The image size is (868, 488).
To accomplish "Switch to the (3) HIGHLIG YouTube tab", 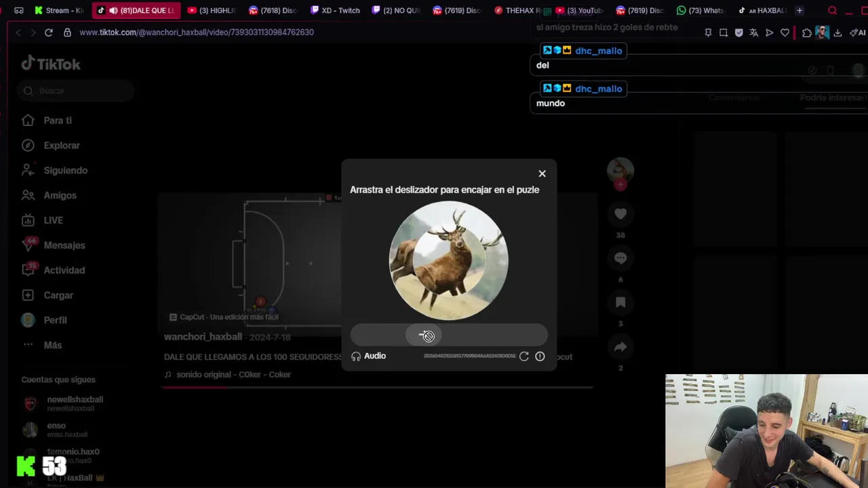I will (x=212, y=10).
